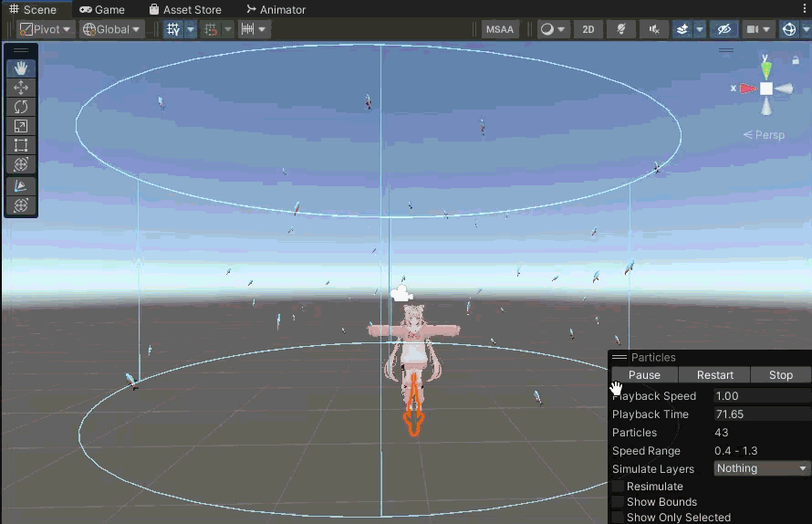This screenshot has width=812, height=524.
Task: Open the Global handle rotation dropdown
Action: coord(112,29)
